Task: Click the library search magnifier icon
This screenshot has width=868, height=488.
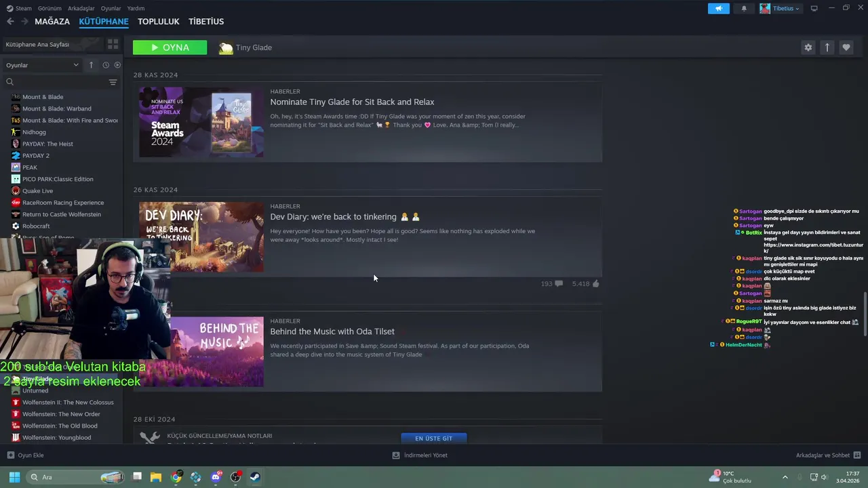Action: (x=9, y=82)
